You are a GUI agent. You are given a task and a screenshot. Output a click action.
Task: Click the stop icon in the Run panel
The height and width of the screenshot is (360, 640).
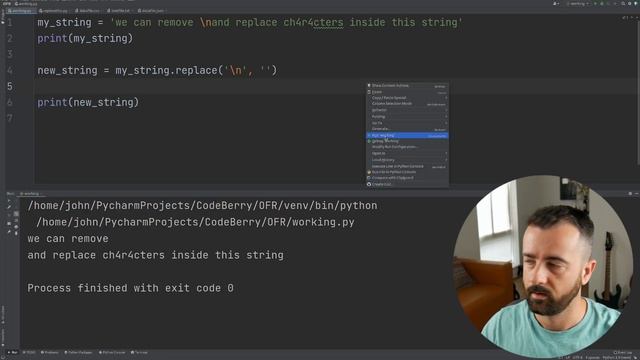coord(9,224)
